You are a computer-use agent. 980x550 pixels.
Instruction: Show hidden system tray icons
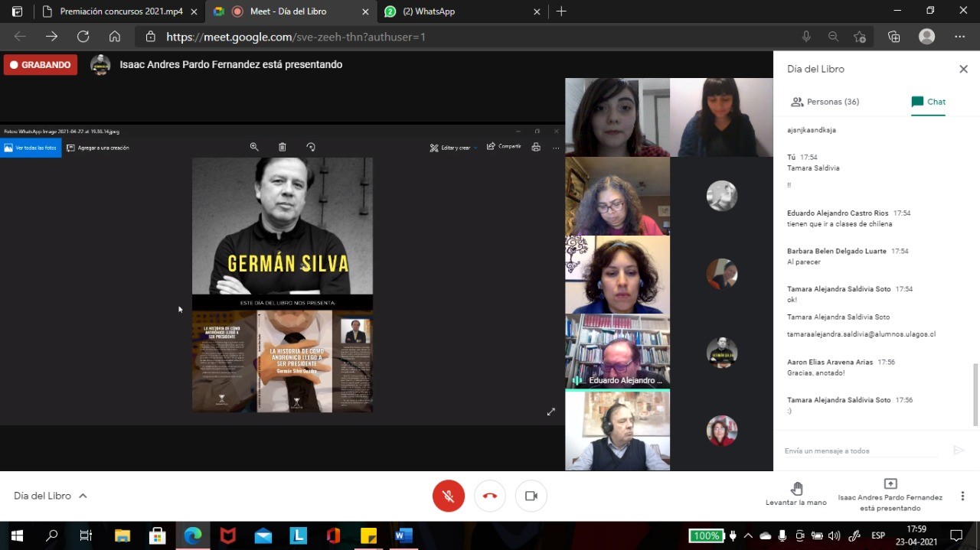tap(748, 535)
